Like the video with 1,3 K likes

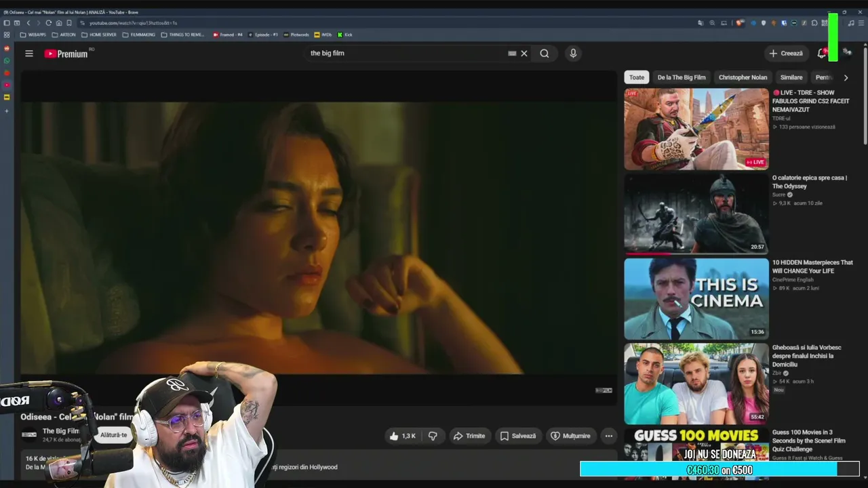tap(402, 436)
